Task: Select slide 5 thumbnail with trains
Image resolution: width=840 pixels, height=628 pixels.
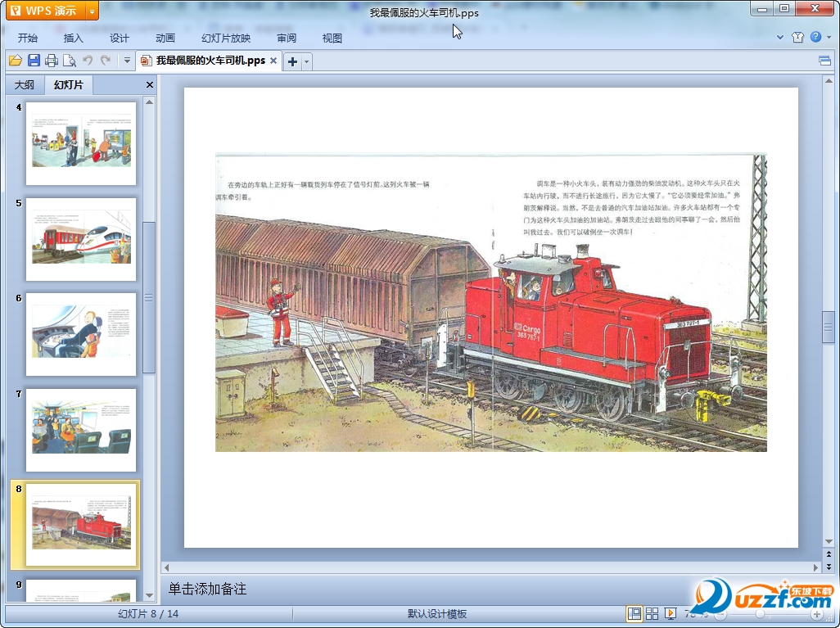Action: coord(81,239)
